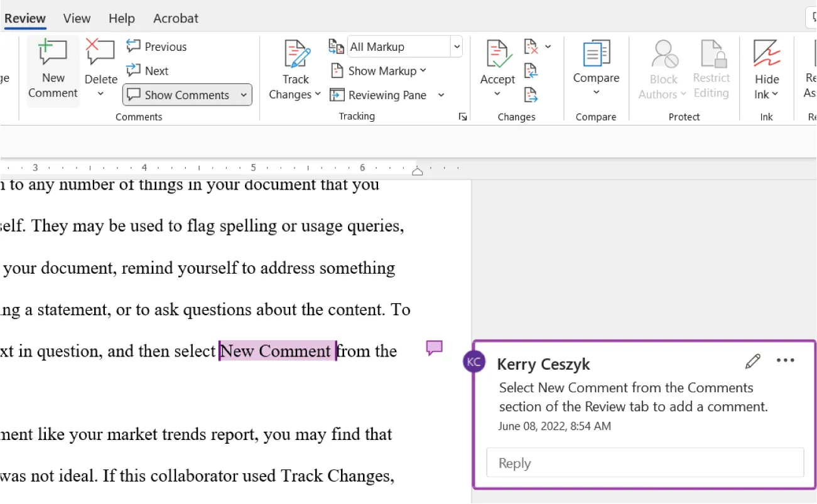Switch to the View tab
The height and width of the screenshot is (504, 817).
[x=77, y=18]
